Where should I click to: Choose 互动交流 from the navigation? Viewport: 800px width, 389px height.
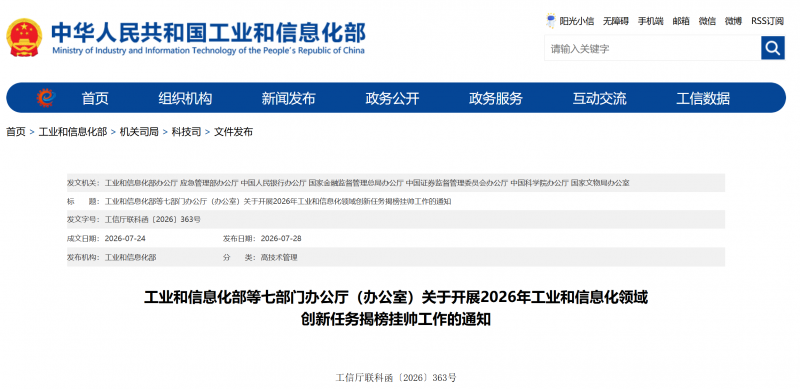pos(599,98)
